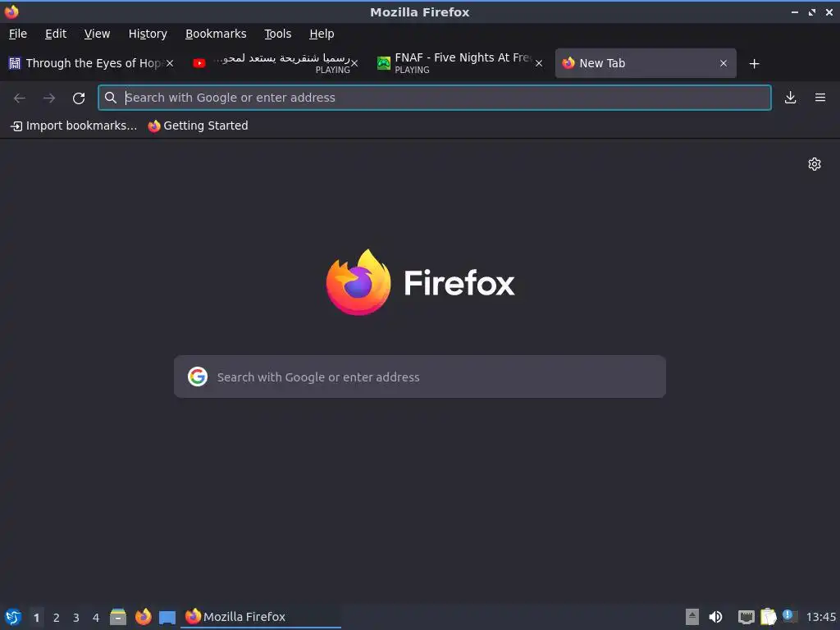Focus the address bar search field
The width and height of the screenshot is (840, 630).
click(435, 98)
